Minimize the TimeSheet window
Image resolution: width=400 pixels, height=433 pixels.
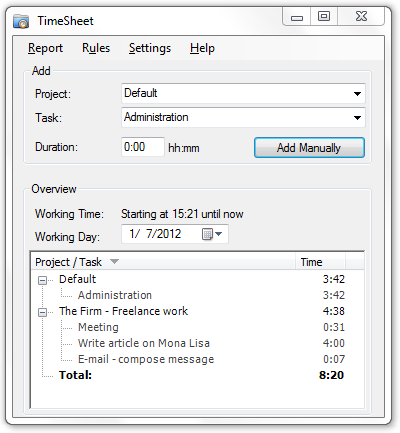297,17
